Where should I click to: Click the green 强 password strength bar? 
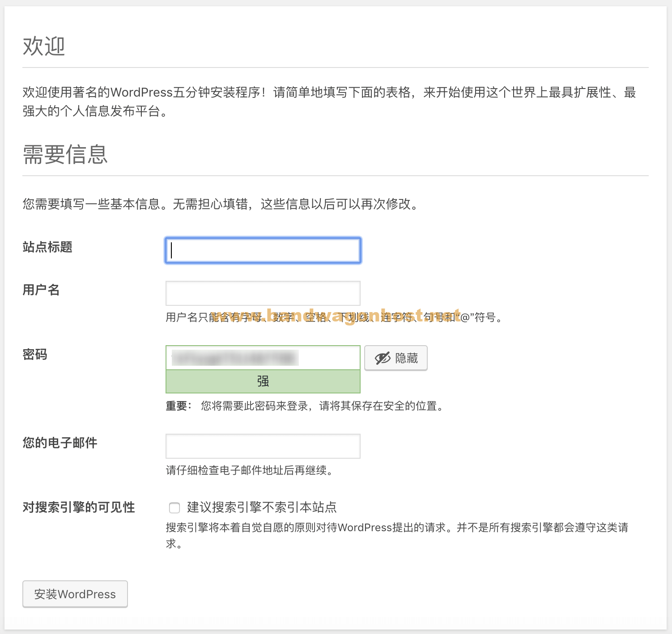pos(263,381)
